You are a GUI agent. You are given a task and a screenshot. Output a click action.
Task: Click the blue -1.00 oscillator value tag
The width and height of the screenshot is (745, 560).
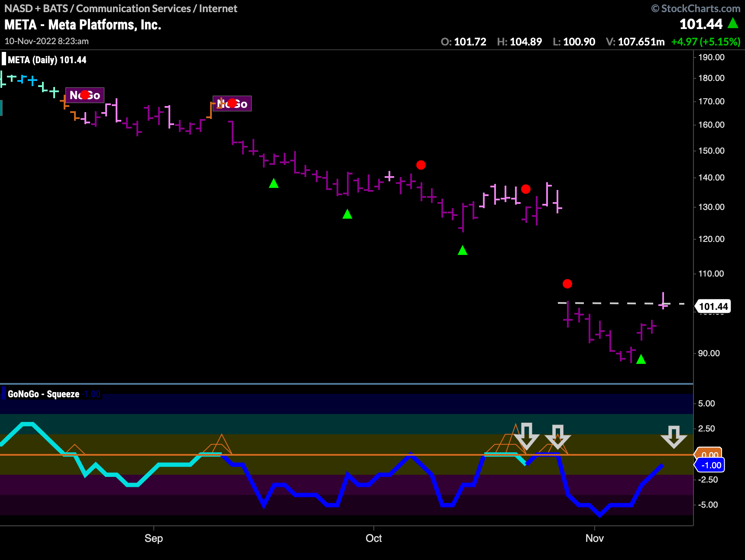(709, 465)
